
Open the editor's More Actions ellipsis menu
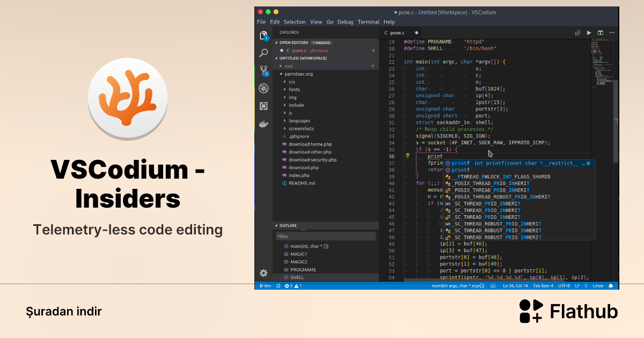(612, 33)
